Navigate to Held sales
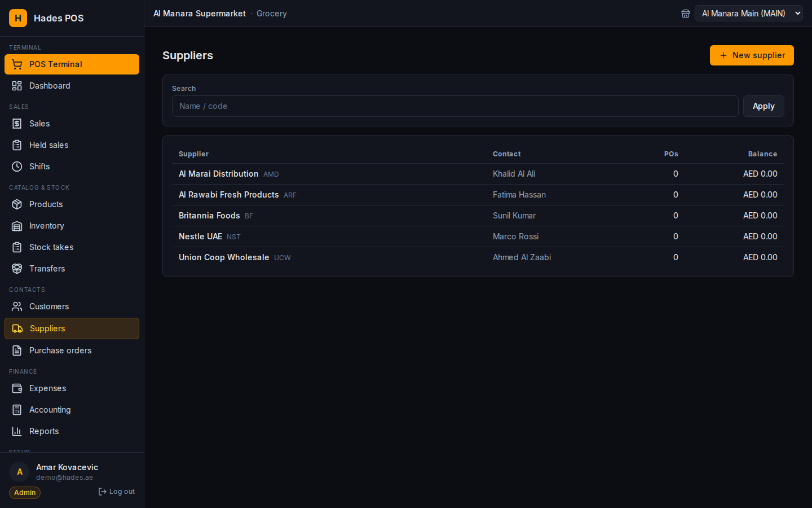Image resolution: width=812 pixels, height=508 pixels. click(72, 145)
